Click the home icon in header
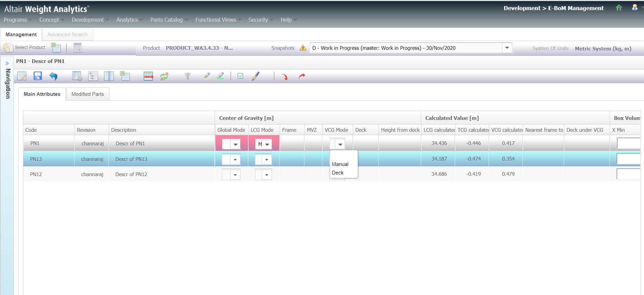The height and width of the screenshot is (295, 644). tap(619, 8)
